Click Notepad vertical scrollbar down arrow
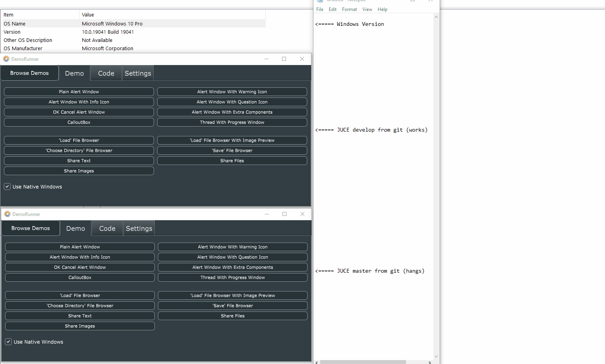The height and width of the screenshot is (364, 605). coord(436,357)
